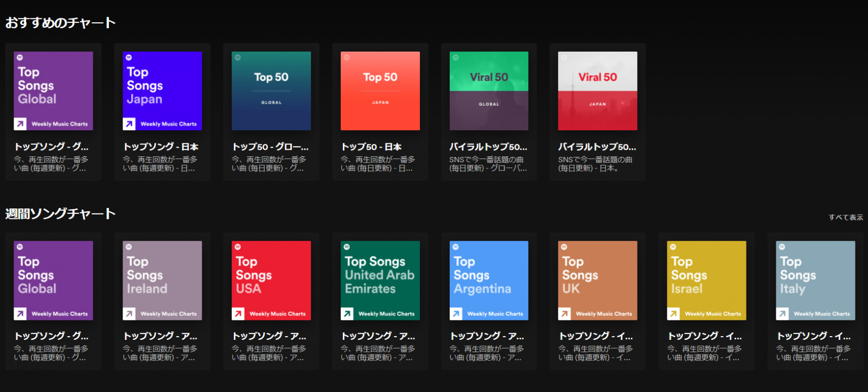Click card title below Top Songs UK cover
Screen dimensions: 868x392
tap(596, 336)
